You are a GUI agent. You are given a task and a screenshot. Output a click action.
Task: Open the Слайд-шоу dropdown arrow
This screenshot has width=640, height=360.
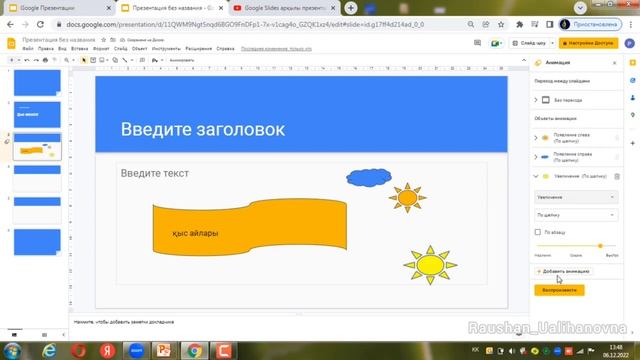tap(552, 43)
